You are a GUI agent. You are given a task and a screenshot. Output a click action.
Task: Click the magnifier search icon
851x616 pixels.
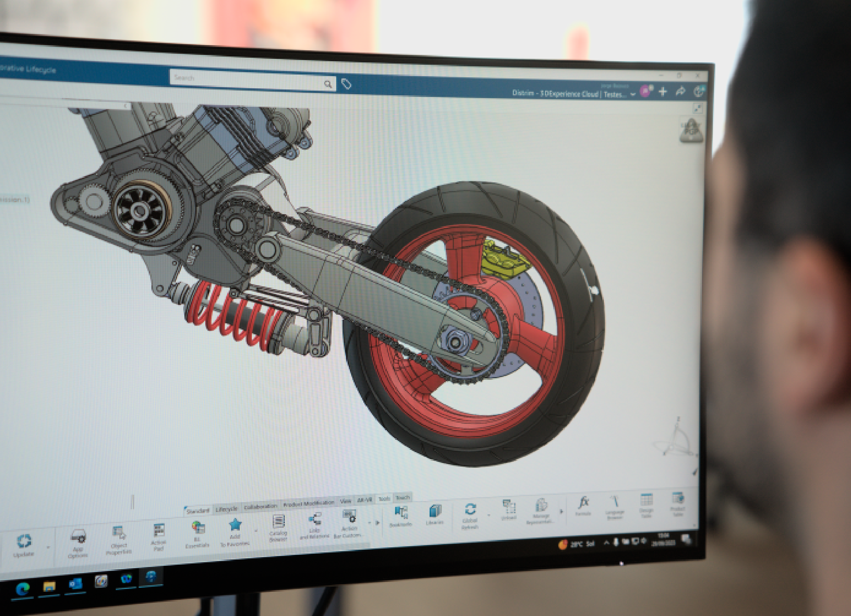tap(328, 84)
